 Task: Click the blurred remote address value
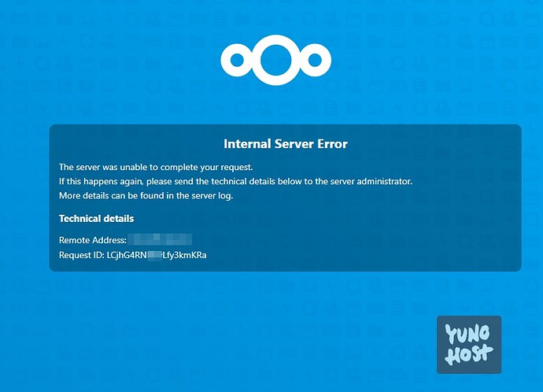[x=160, y=239]
